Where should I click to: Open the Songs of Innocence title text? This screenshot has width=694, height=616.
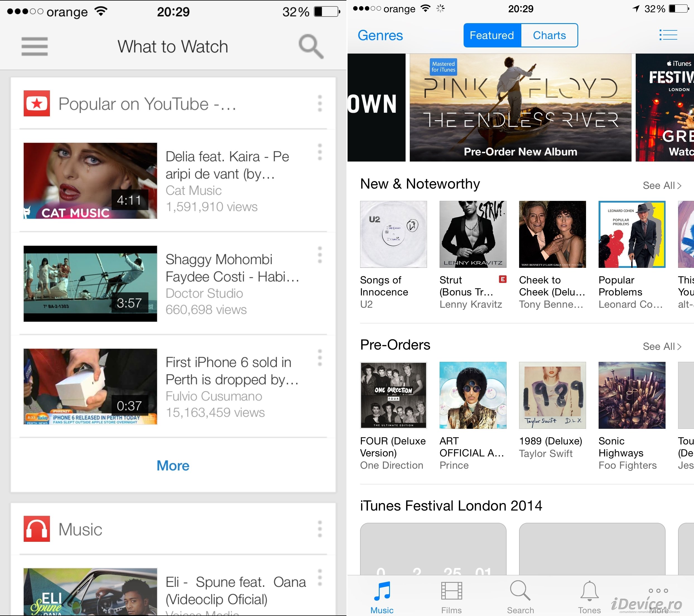[384, 286]
